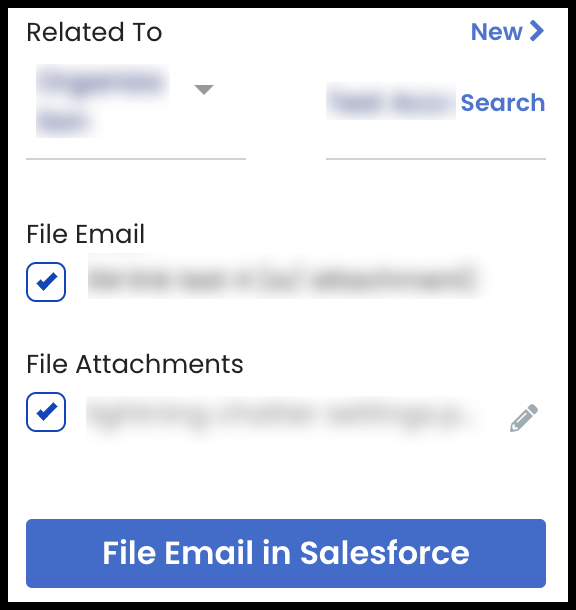Click the File Attachments section label
Screen dimensions: 576x610
click(x=135, y=365)
